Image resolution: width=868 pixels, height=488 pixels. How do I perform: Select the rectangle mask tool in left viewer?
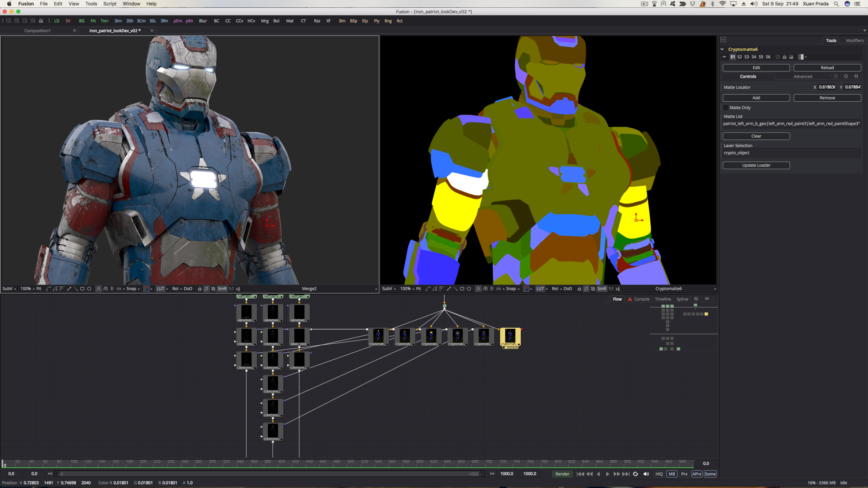click(x=82, y=289)
